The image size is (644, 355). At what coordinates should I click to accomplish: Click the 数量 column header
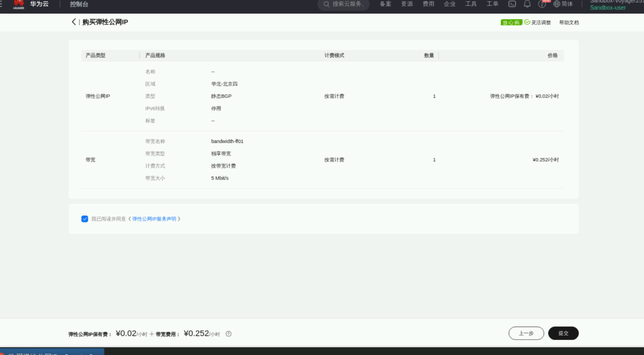tap(429, 55)
